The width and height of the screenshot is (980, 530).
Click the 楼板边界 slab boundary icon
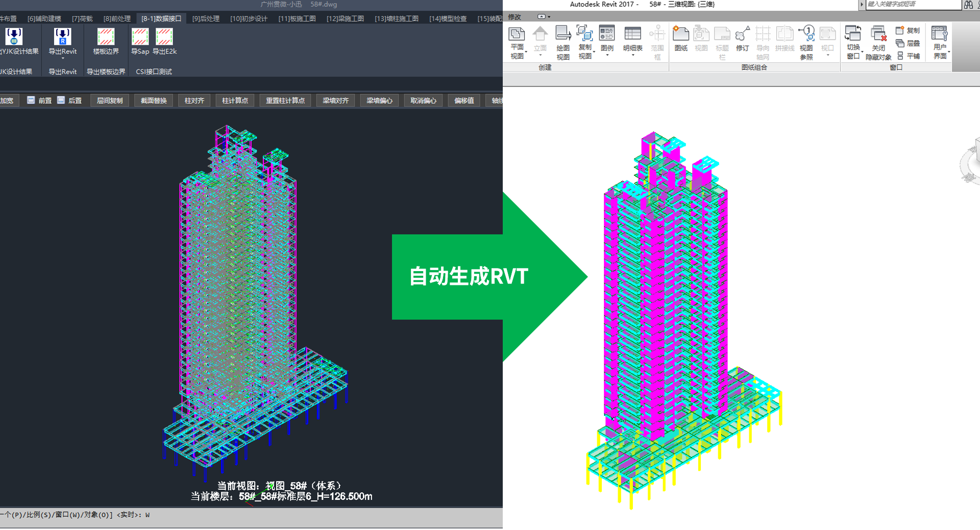[106, 37]
